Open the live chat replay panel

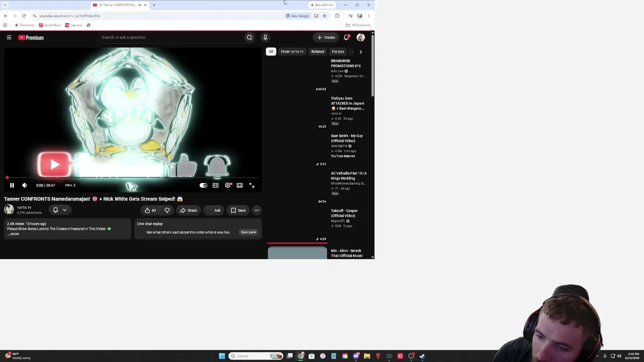[248, 232]
